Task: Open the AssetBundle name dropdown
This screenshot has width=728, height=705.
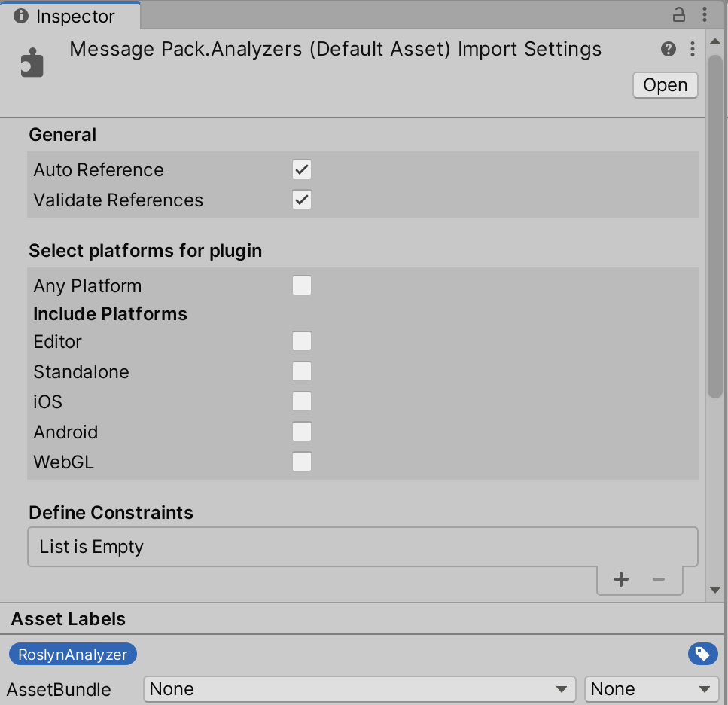Action: [359, 688]
